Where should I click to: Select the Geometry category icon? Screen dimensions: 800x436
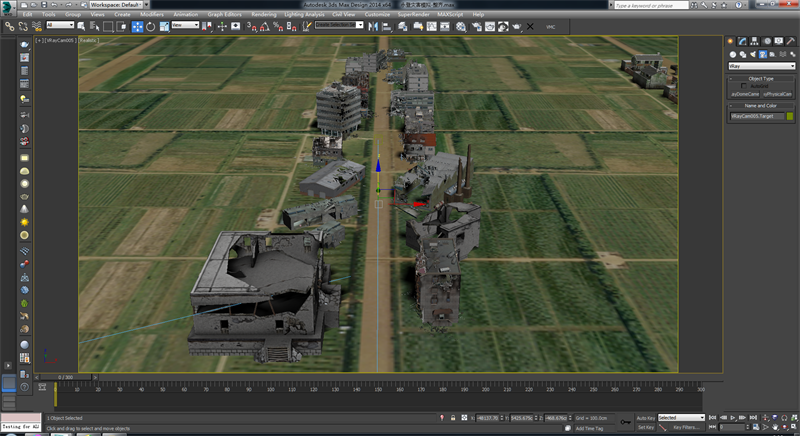pos(731,53)
